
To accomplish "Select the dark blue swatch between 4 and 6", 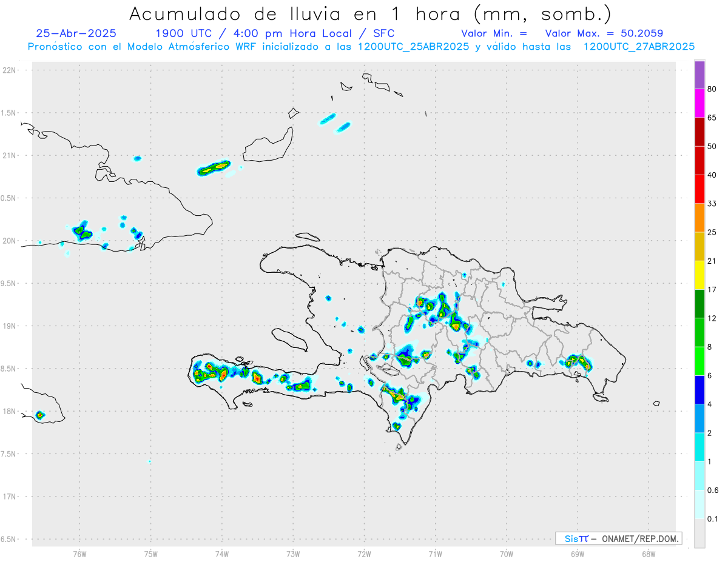I will click(x=699, y=389).
